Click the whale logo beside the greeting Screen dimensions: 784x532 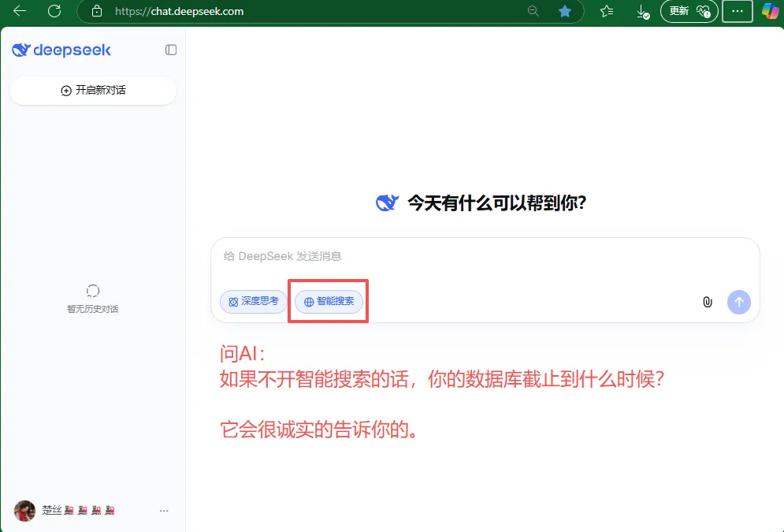pos(387,203)
